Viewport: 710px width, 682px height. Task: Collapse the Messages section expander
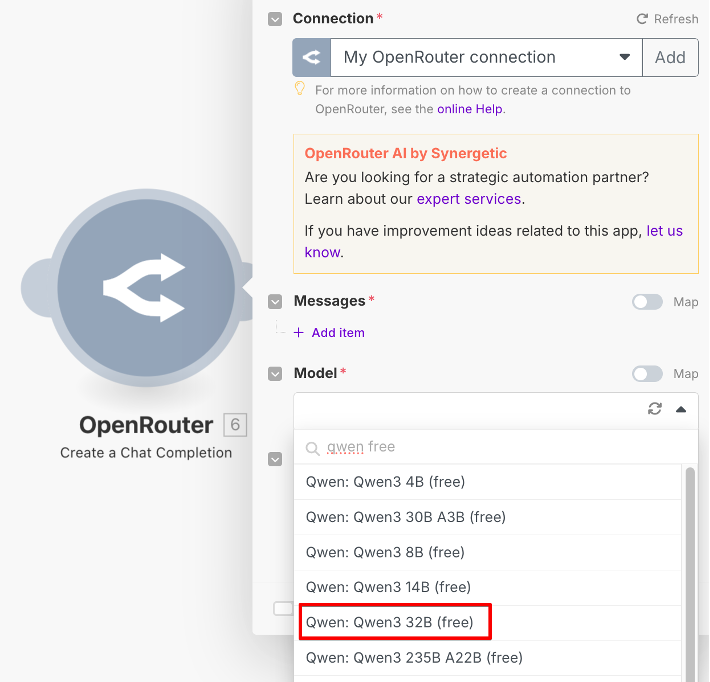coord(275,301)
